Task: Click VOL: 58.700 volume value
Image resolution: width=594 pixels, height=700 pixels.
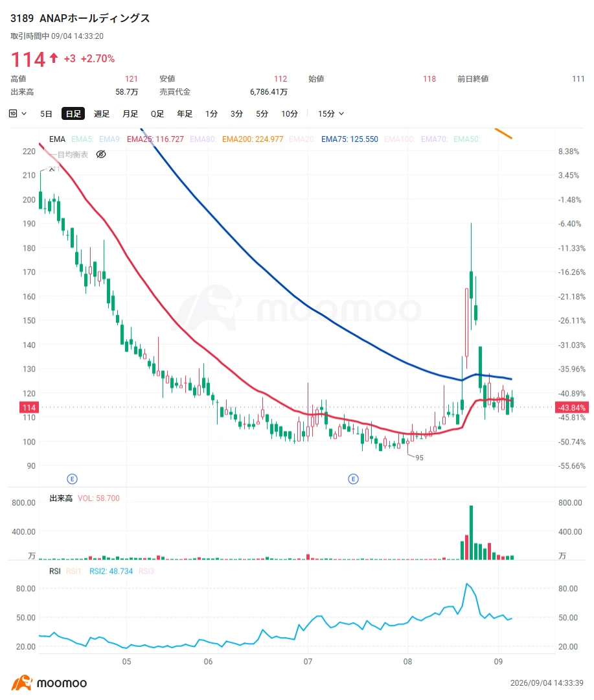Action: (98, 498)
